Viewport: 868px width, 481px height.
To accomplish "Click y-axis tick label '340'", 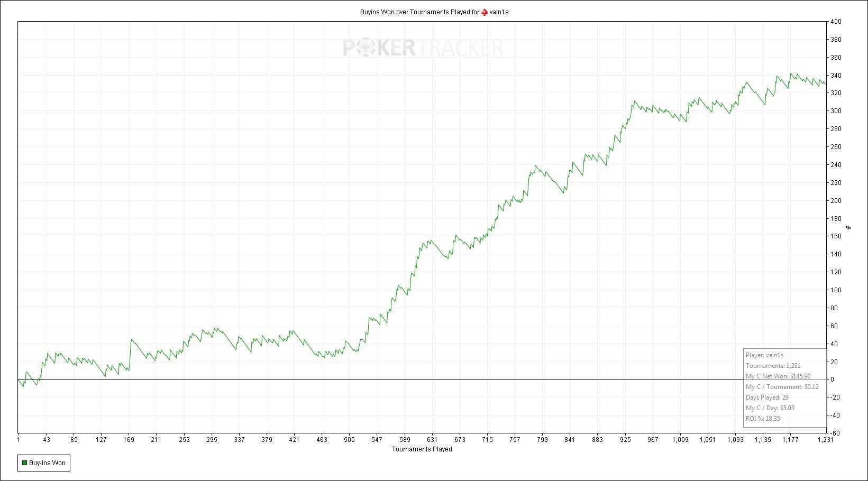I will pyautogui.click(x=836, y=76).
